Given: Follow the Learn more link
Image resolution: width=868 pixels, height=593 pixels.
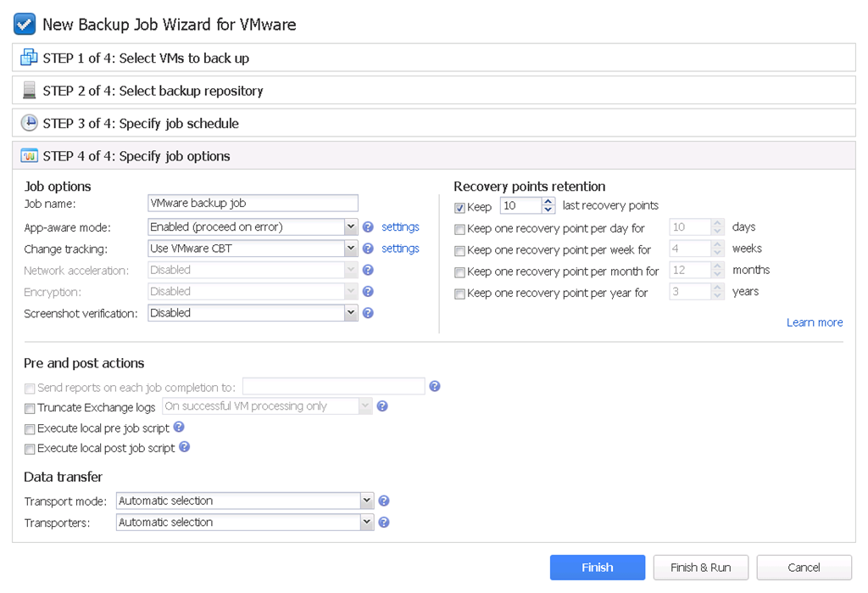Looking at the screenshot, I should pos(815,322).
